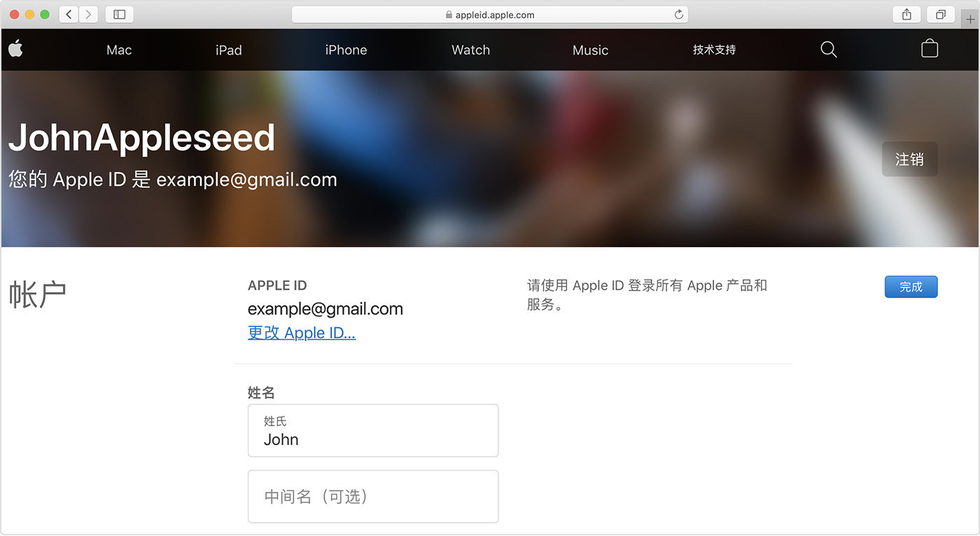Open Apple's search with the magnifier icon
Image resolution: width=980 pixels, height=536 pixels.
829,49
